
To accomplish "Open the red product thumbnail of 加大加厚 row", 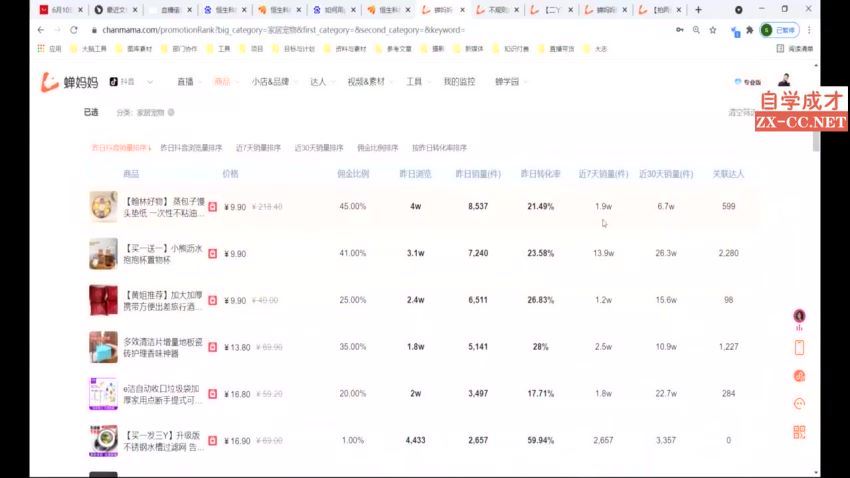I will tap(103, 300).
